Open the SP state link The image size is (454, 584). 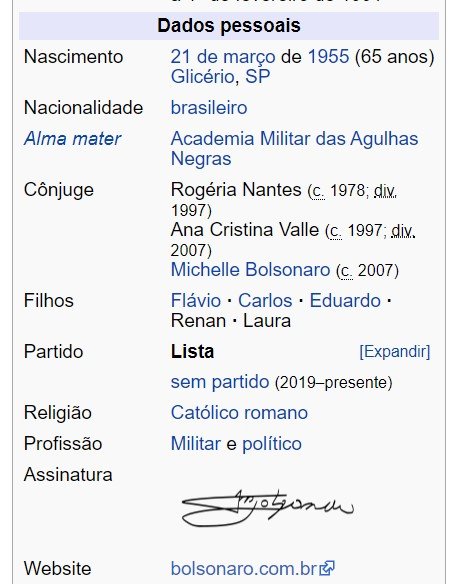click(x=258, y=77)
